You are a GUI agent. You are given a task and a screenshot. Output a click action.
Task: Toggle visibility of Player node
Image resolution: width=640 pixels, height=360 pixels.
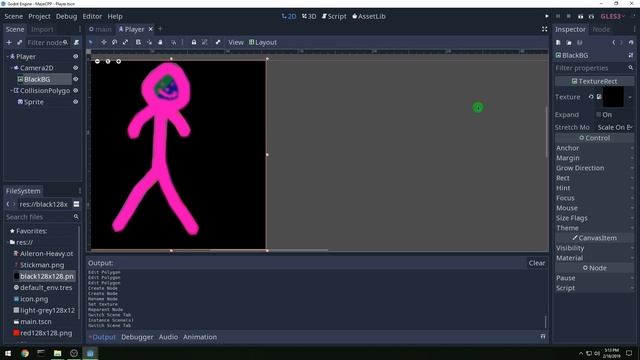(x=76, y=56)
